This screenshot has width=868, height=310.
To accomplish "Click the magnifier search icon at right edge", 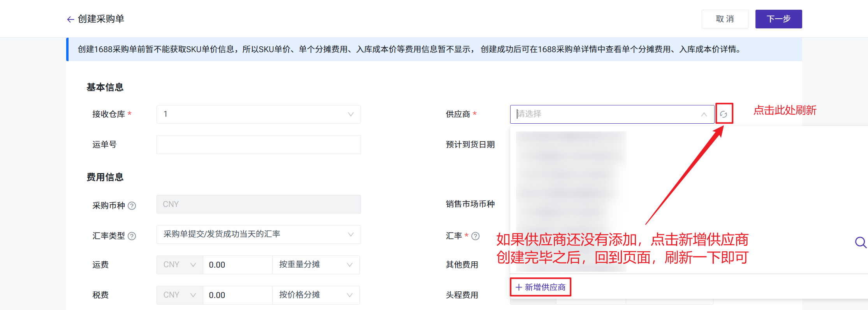I will coord(860,242).
